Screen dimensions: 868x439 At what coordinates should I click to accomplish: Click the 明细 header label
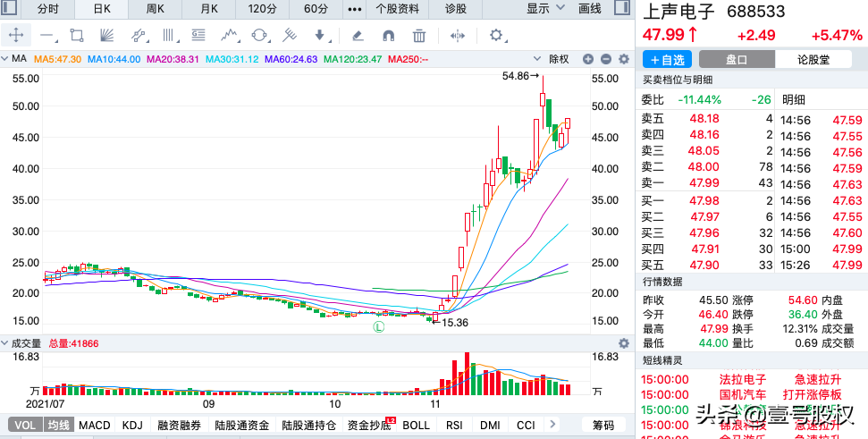point(793,99)
